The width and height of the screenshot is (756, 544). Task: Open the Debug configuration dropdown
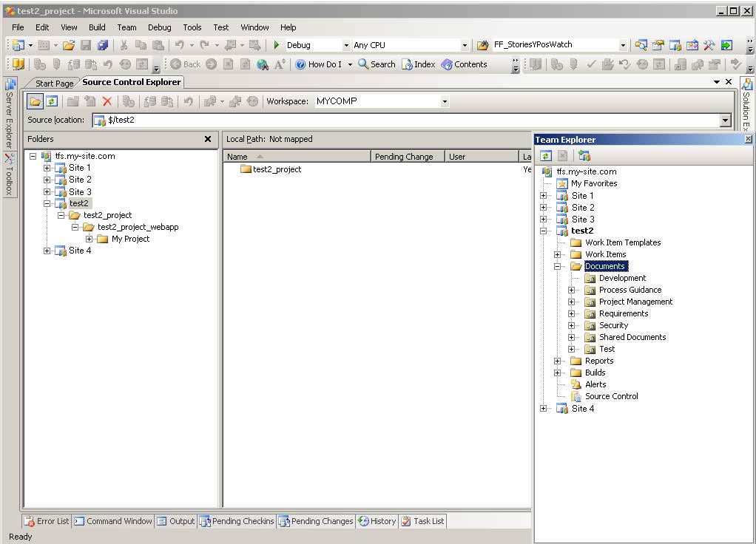point(348,44)
